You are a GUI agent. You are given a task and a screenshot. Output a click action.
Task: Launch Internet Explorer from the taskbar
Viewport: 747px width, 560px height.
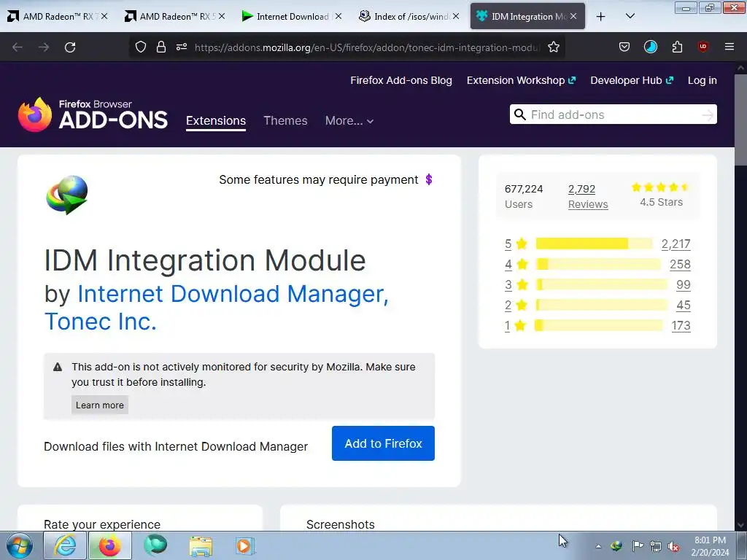[x=65, y=545]
